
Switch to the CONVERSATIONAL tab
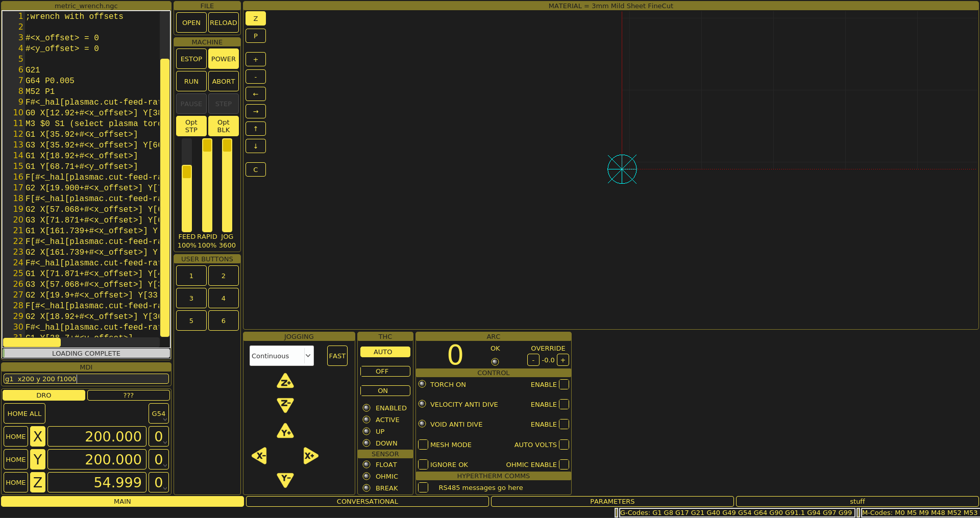pos(367,501)
